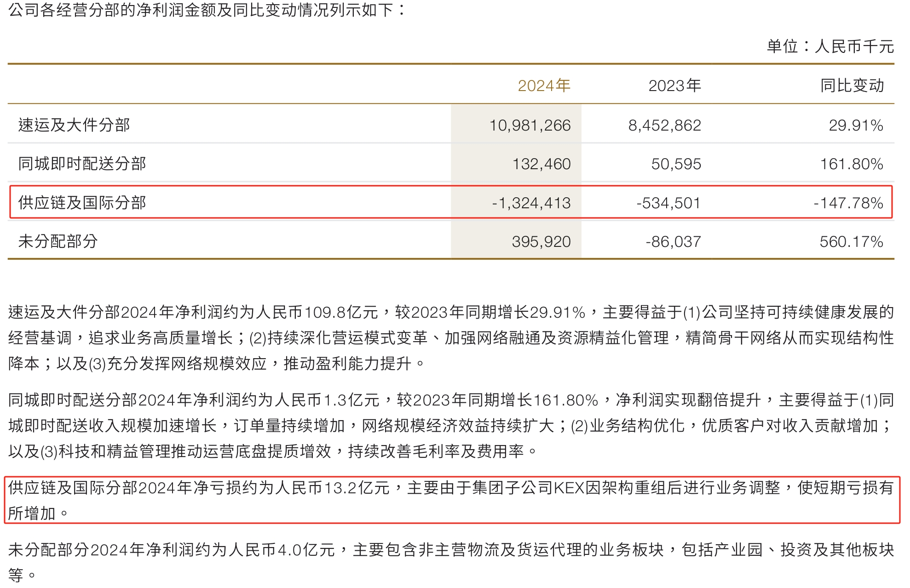
Task: Click the 560.17% cell
Action: coord(852,242)
